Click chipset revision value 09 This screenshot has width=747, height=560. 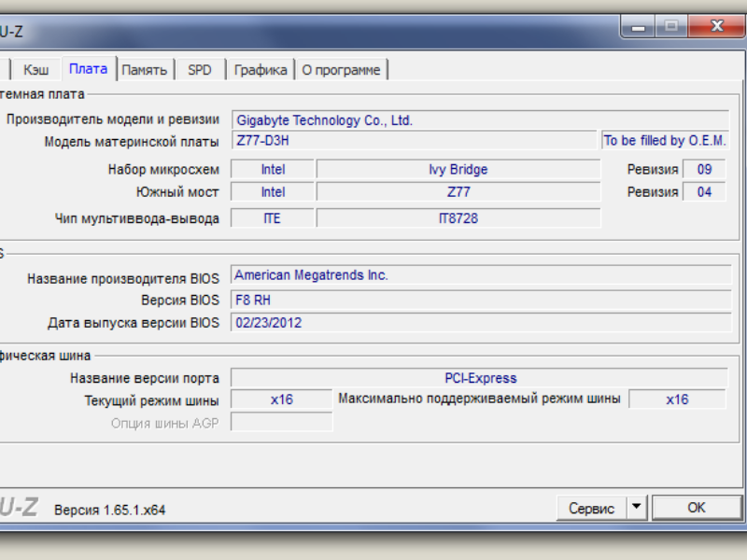pos(704,170)
